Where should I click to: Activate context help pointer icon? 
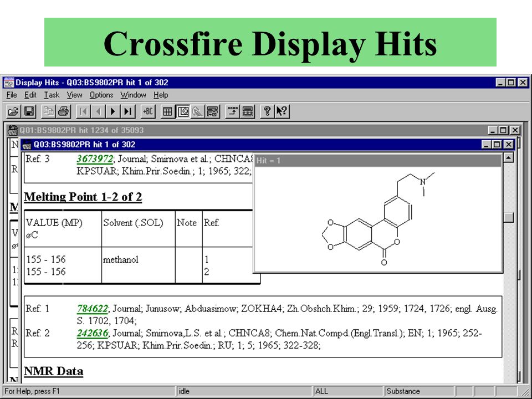point(282,111)
